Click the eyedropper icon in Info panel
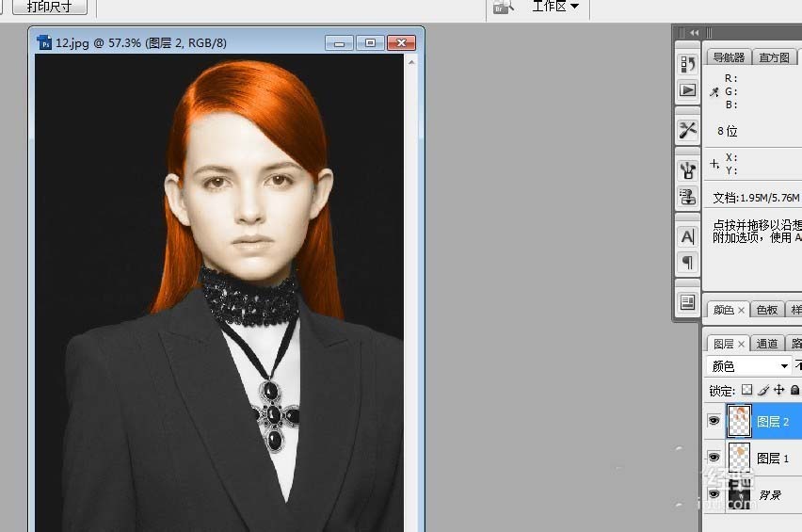The width and height of the screenshot is (802, 532). (x=714, y=92)
